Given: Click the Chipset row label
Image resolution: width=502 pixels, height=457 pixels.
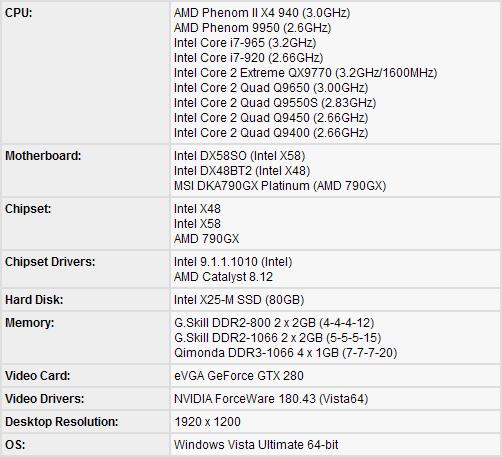Looking at the screenshot, I should click(28, 209).
